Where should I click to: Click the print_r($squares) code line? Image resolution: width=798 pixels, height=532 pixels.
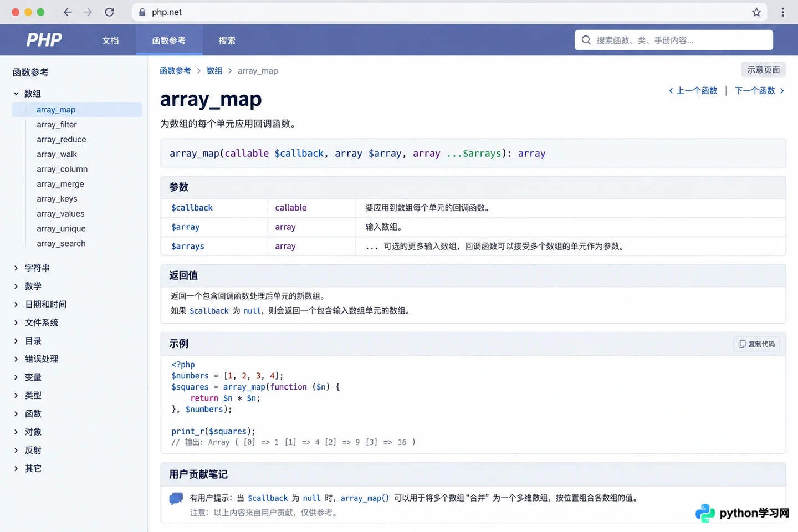213,432
